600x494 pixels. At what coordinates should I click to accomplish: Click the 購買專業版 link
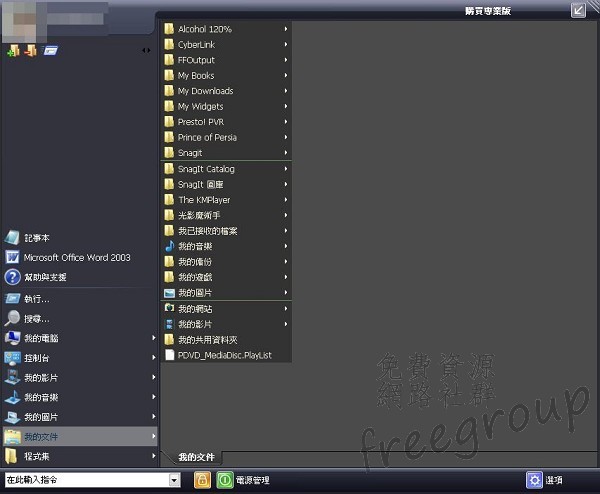[x=488, y=11]
